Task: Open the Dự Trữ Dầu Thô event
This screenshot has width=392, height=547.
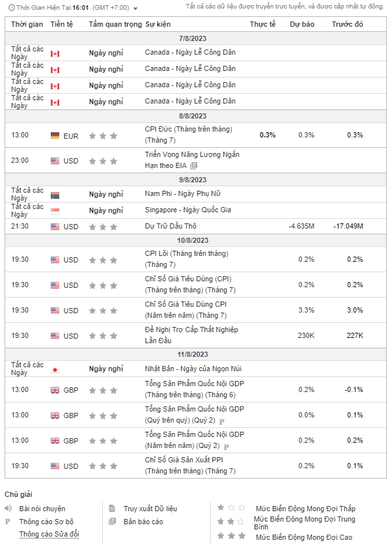Action: tap(171, 226)
